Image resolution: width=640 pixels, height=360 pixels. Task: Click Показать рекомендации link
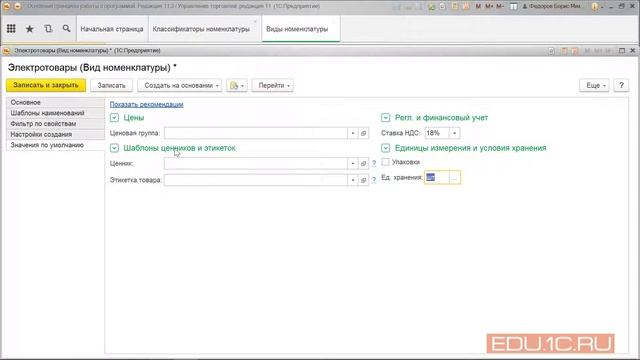click(147, 104)
